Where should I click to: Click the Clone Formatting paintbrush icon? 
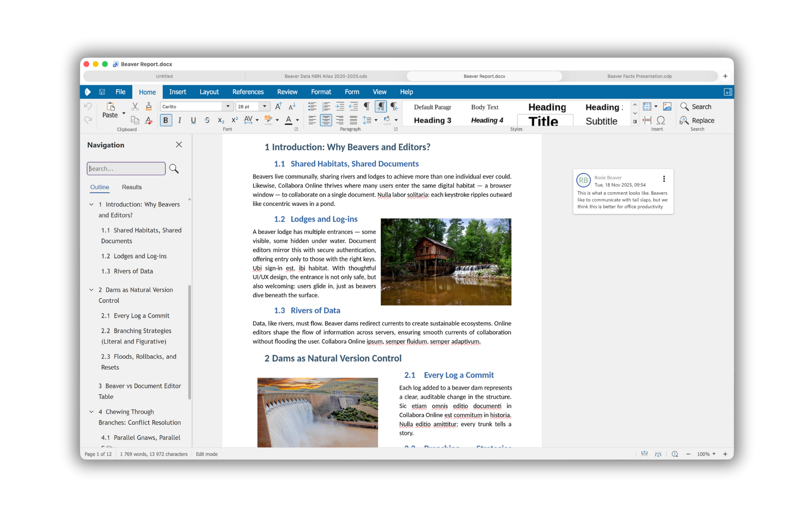148,106
